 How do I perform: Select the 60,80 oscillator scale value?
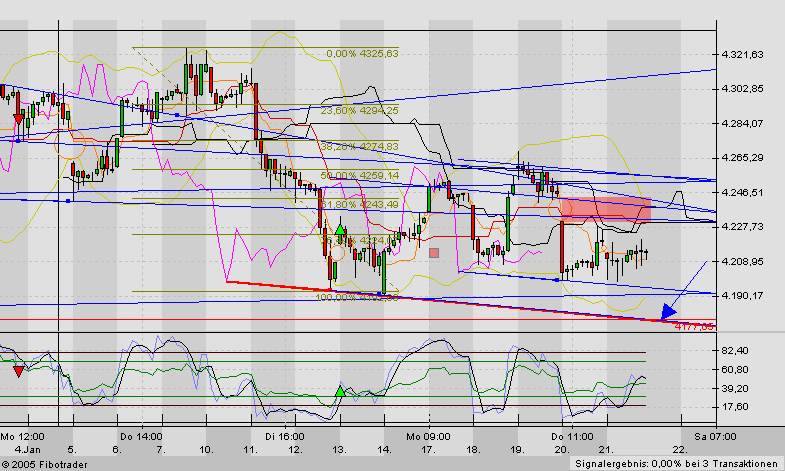click(735, 370)
